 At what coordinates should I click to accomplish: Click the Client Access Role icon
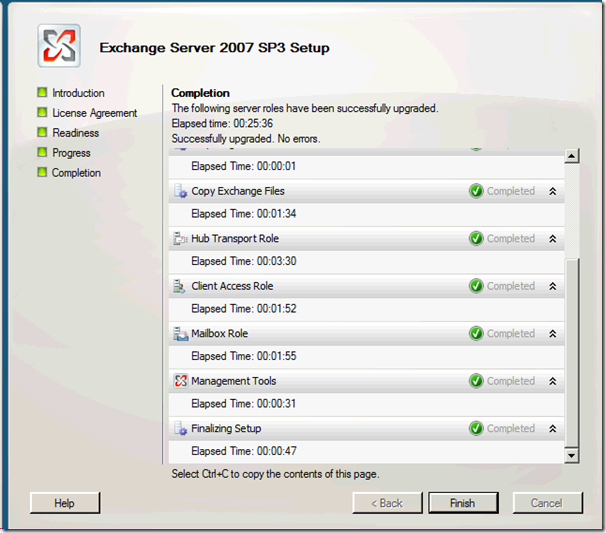pos(179,286)
